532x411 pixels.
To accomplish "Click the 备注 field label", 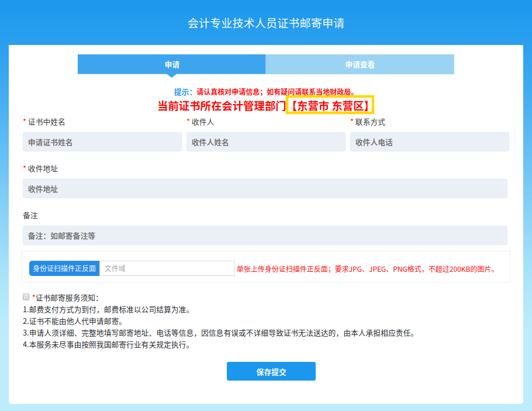I will tap(30, 216).
